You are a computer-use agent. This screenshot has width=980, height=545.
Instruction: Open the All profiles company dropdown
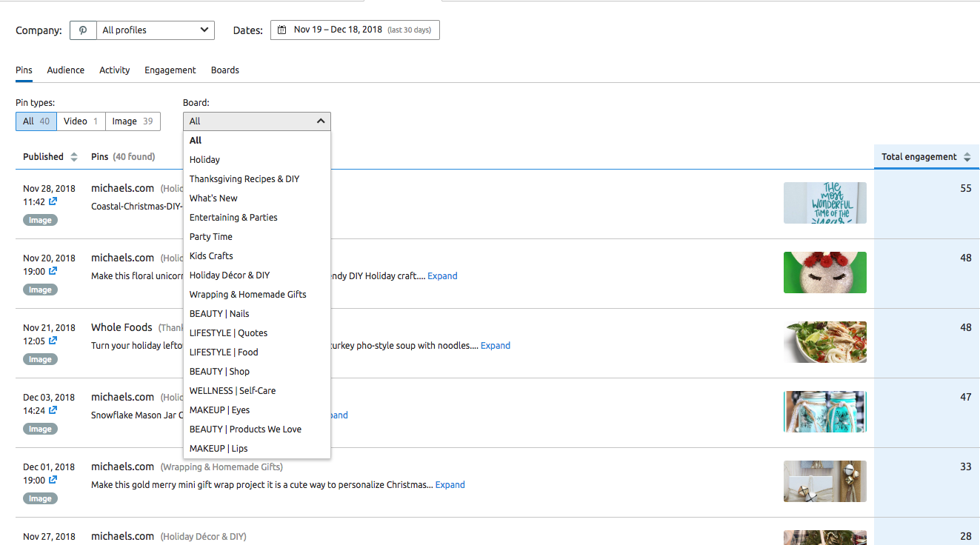pyautogui.click(x=156, y=30)
